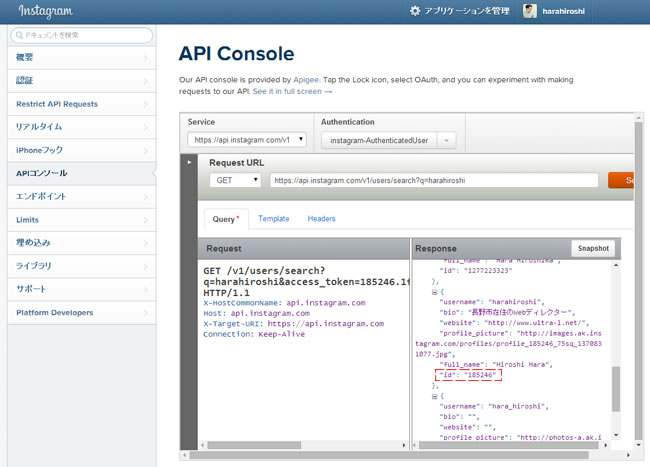Viewport: 650px width, 467px height.
Task: Open the iPhoneフック sidebar section
Action: 82,150
